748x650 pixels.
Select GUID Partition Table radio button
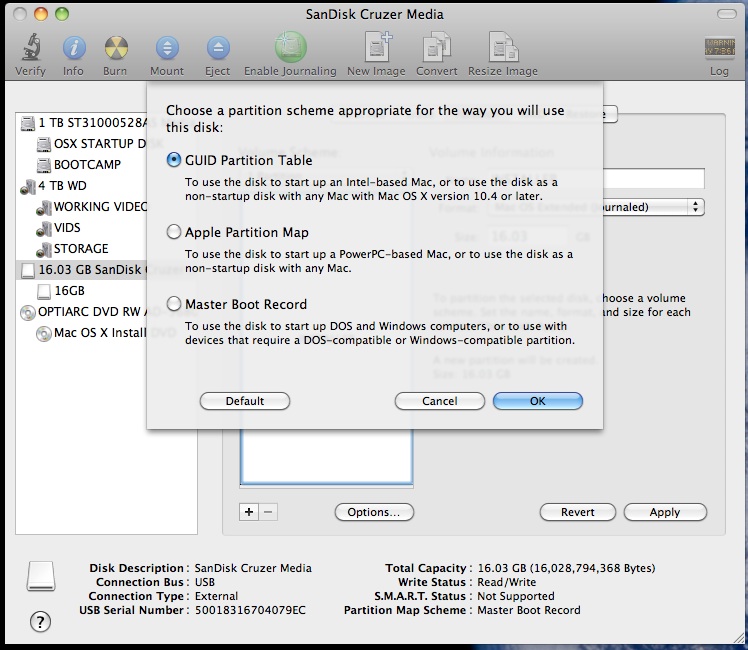pyautogui.click(x=174, y=160)
